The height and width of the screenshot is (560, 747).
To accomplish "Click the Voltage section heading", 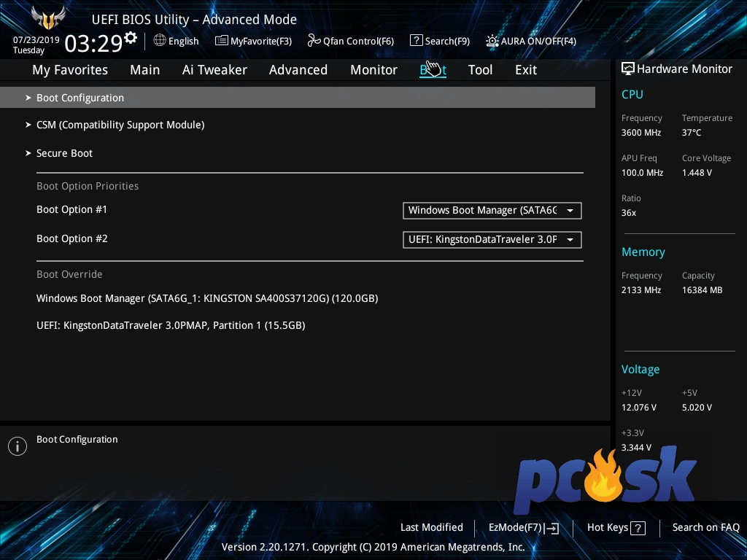I will pos(640,369).
